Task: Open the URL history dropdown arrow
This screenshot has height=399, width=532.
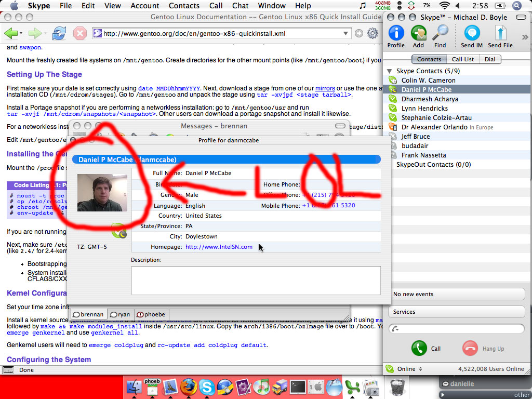Action: 345,33
